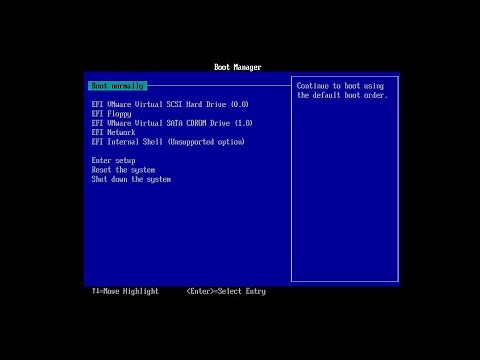Viewport: 480px width, 360px height.
Task: Select the highlighted Boot normally entry
Action: point(117,86)
